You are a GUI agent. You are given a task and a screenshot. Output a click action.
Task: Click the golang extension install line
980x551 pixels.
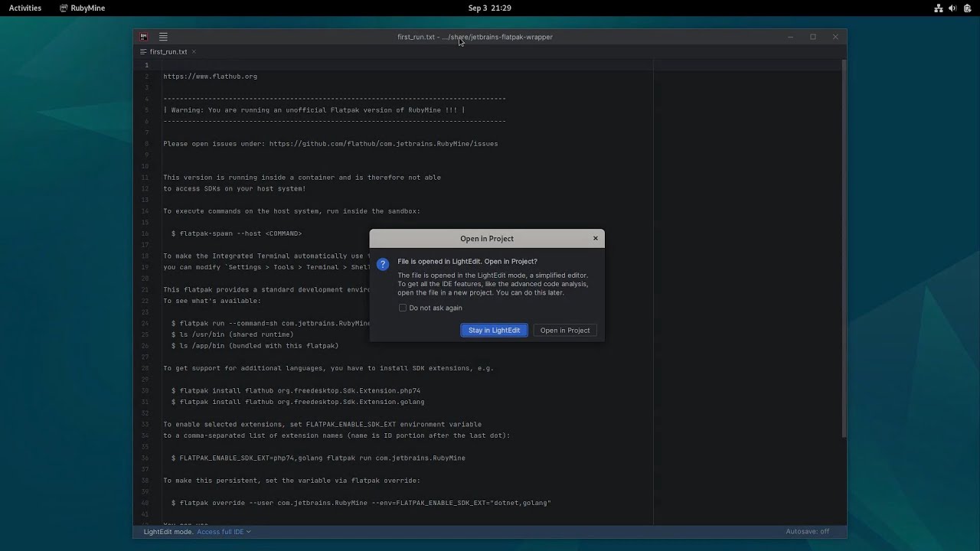click(297, 402)
